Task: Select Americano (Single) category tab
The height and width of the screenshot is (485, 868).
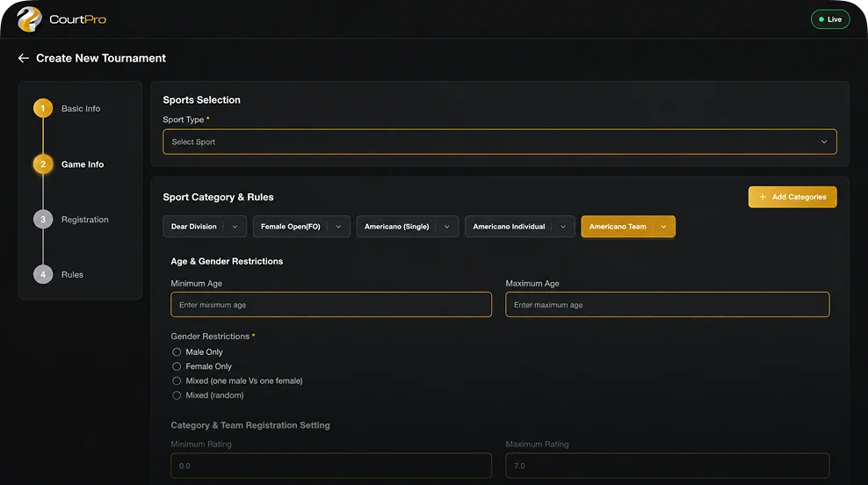Action: (x=396, y=227)
